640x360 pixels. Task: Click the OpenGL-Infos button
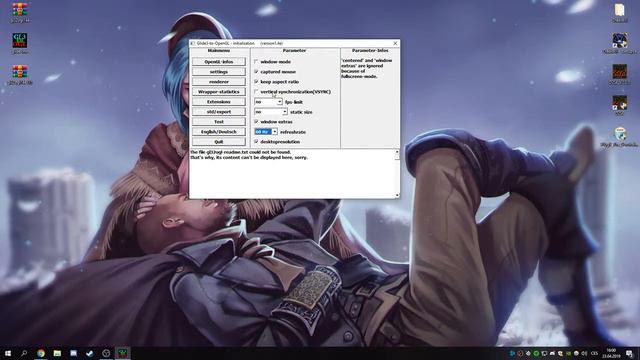219,62
